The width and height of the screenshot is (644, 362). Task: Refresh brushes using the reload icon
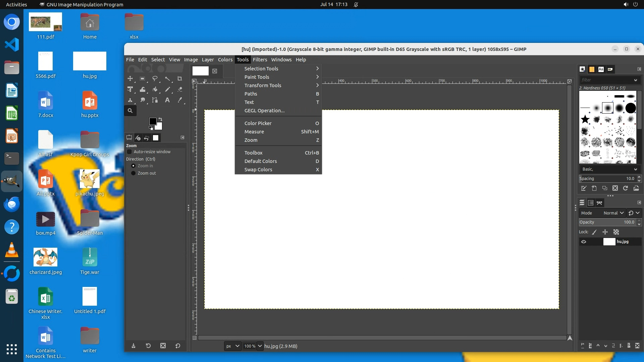pyautogui.click(x=626, y=188)
